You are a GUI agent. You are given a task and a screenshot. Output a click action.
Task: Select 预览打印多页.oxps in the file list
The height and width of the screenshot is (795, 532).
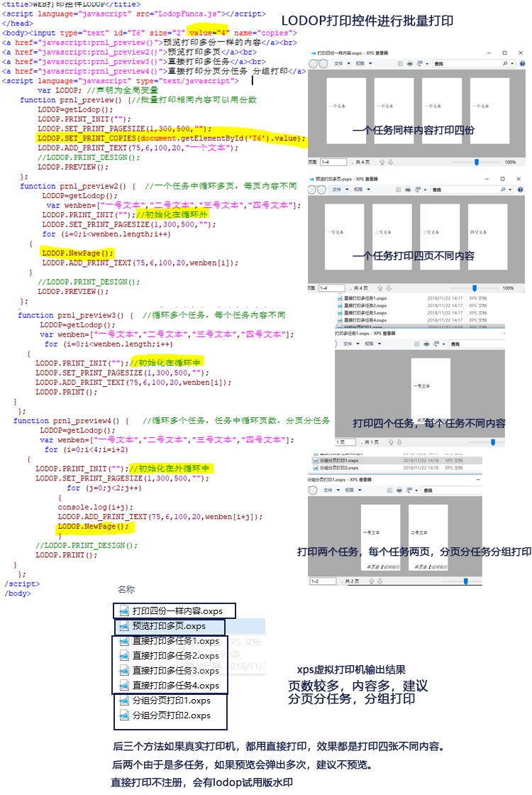(169, 627)
